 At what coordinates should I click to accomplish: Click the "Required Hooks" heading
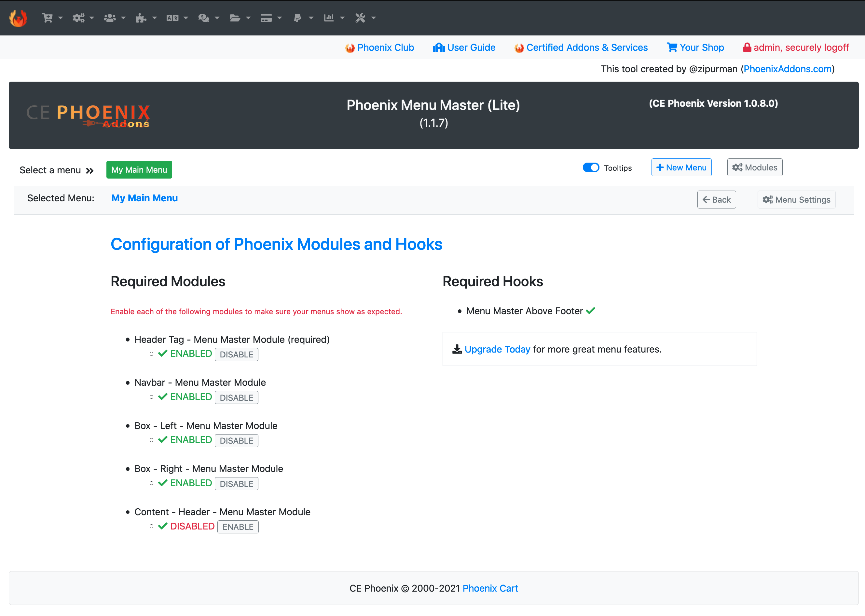click(493, 281)
